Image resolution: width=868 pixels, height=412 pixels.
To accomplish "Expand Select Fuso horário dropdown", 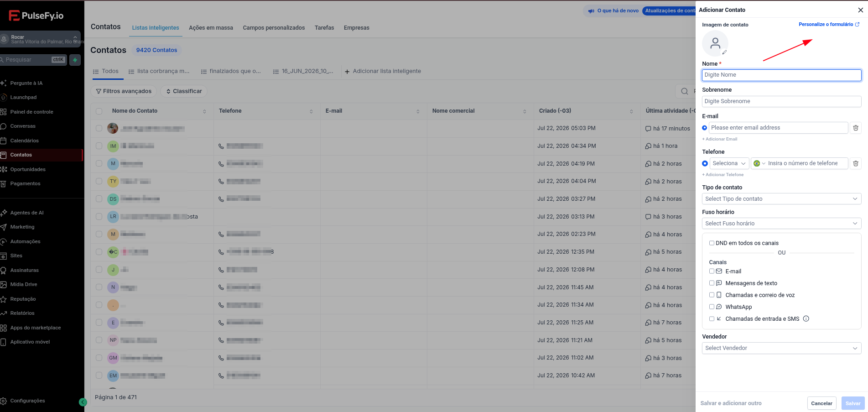I will tap(781, 224).
